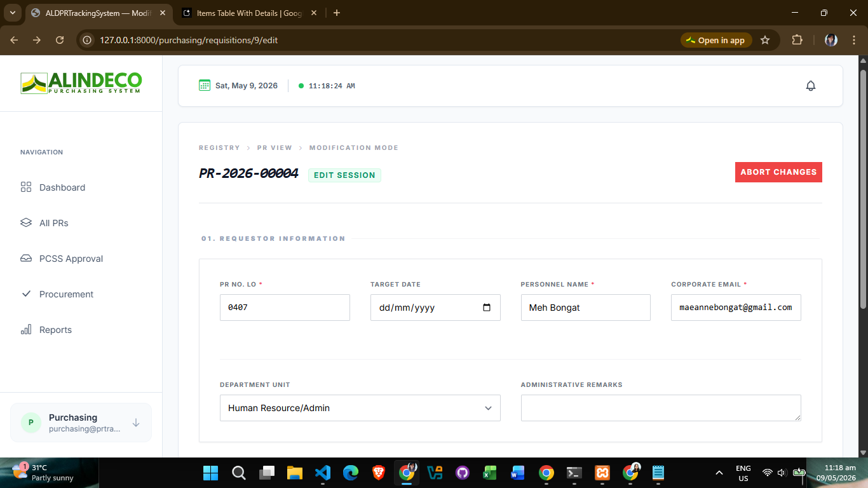This screenshot has width=868, height=488.
Task: Click the Dashboard grid icon in the sidebar
Action: [x=26, y=187]
